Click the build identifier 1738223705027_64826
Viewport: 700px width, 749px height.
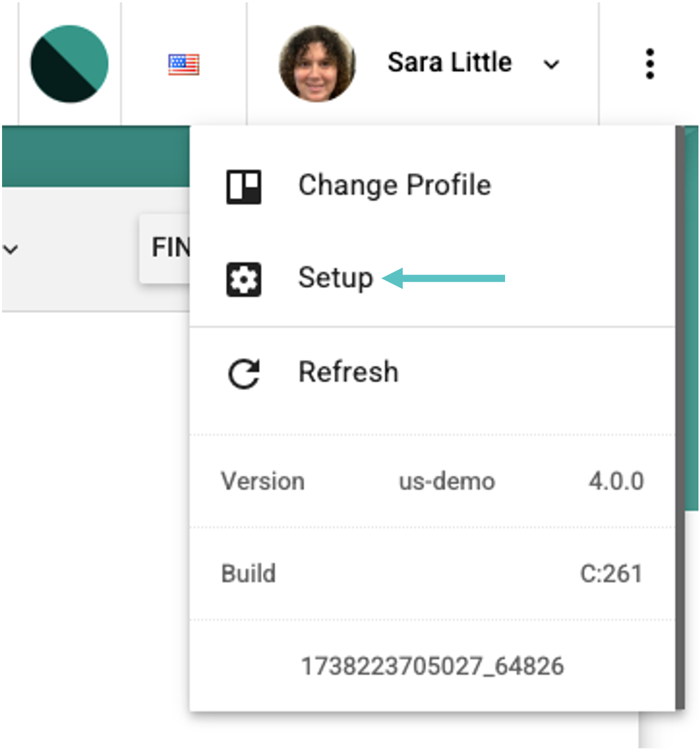click(432, 666)
